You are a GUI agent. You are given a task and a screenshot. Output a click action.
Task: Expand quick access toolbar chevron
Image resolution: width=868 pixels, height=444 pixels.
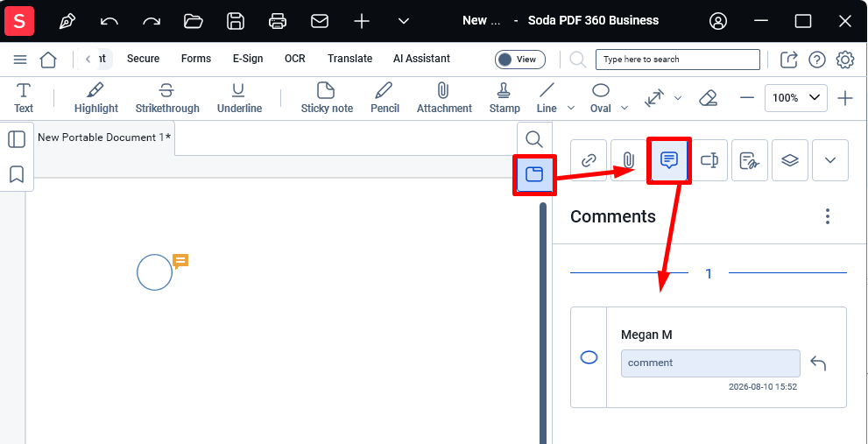[x=404, y=21]
